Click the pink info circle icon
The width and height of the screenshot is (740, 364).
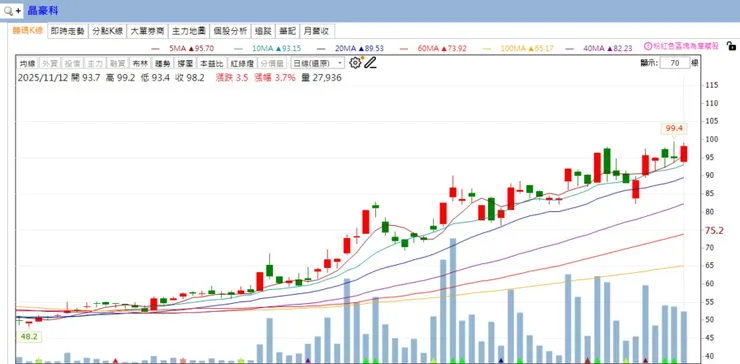648,47
